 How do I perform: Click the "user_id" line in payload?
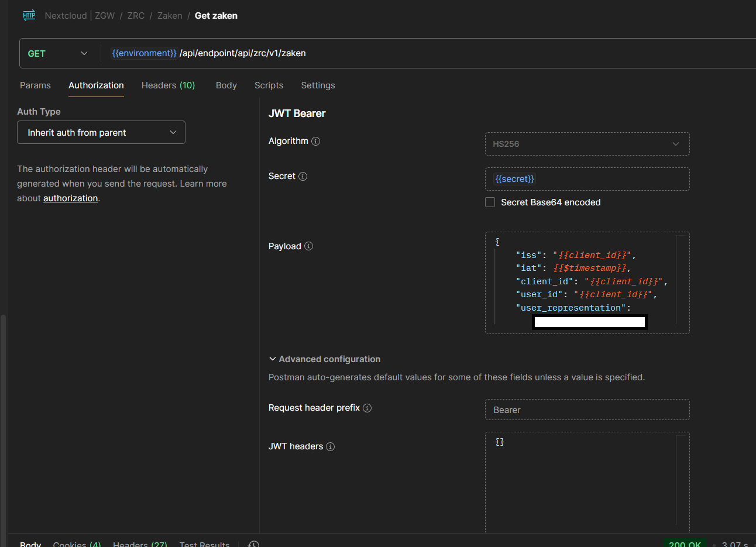tap(586, 294)
